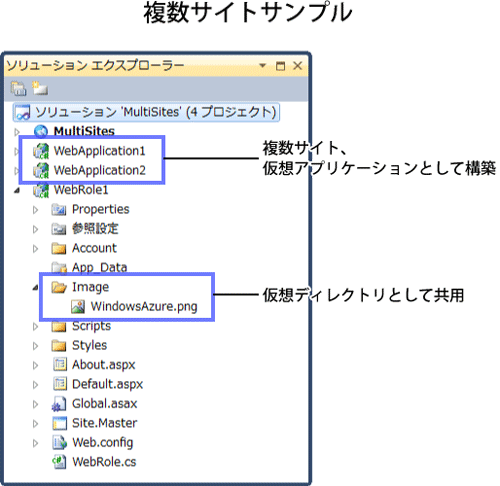
Task: Click the solution icon beside 'MultiSites' root
Action: [23, 113]
